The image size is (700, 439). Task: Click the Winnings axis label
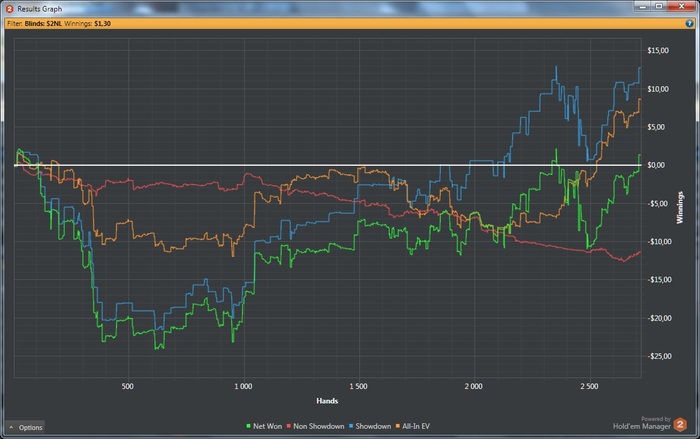tap(680, 208)
